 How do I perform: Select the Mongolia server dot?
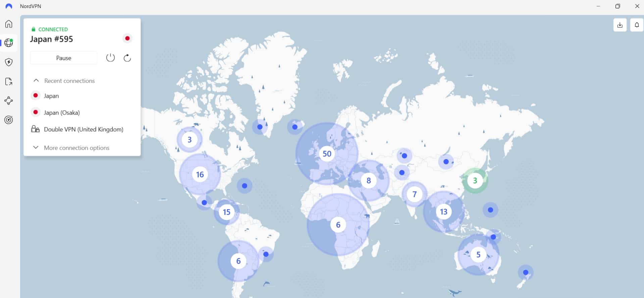point(446,162)
